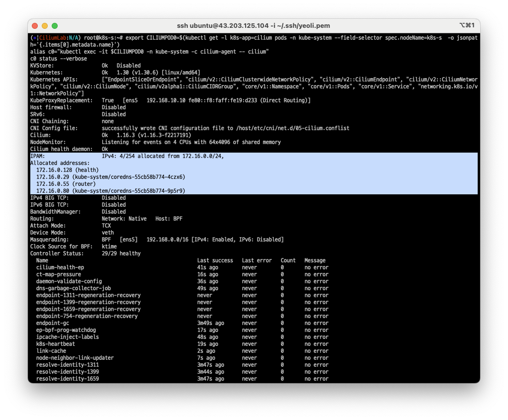
Task: Click 'Allocated addresses:' heading
Action: click(x=60, y=163)
